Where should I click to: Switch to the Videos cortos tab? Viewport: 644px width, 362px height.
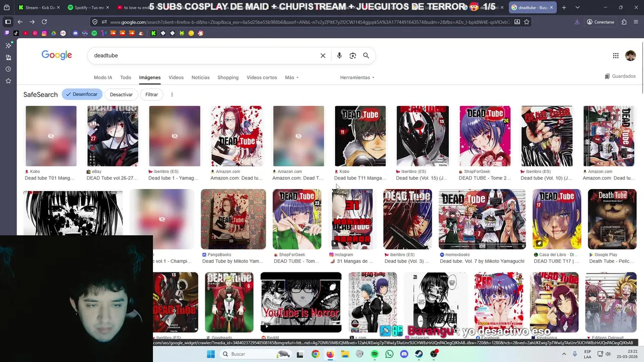262,77
